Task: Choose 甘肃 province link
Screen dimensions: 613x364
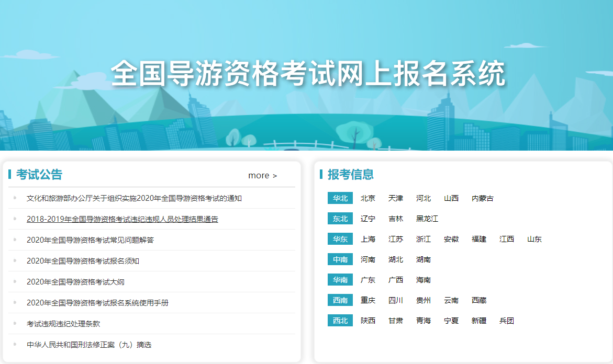Action: (396, 321)
